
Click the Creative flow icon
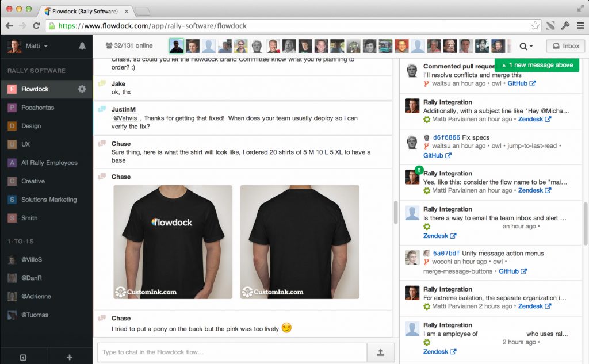(12, 181)
